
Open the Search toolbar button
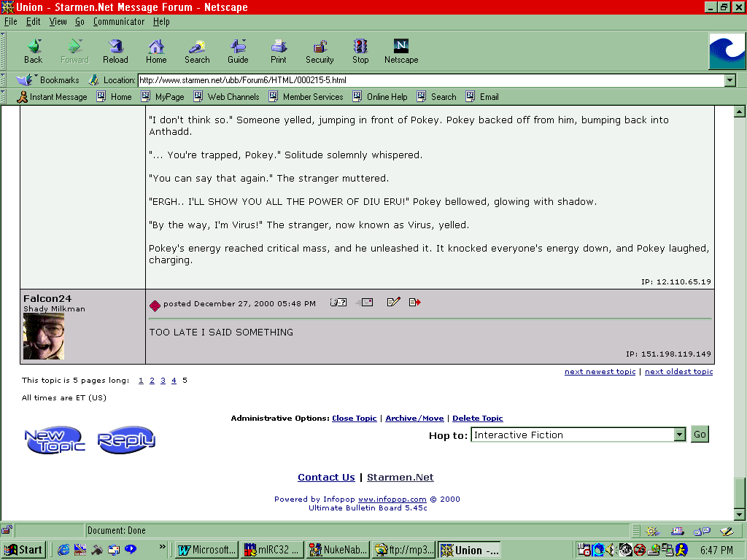(197, 51)
